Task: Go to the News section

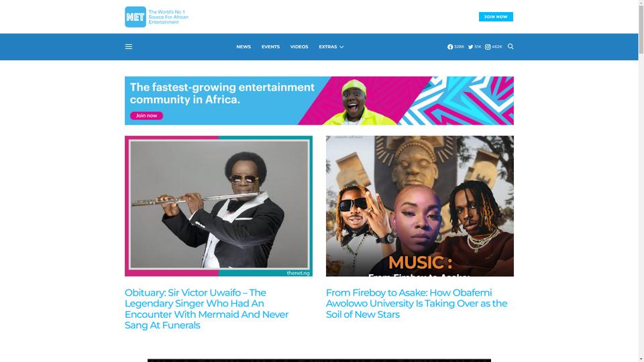Action: point(244,47)
